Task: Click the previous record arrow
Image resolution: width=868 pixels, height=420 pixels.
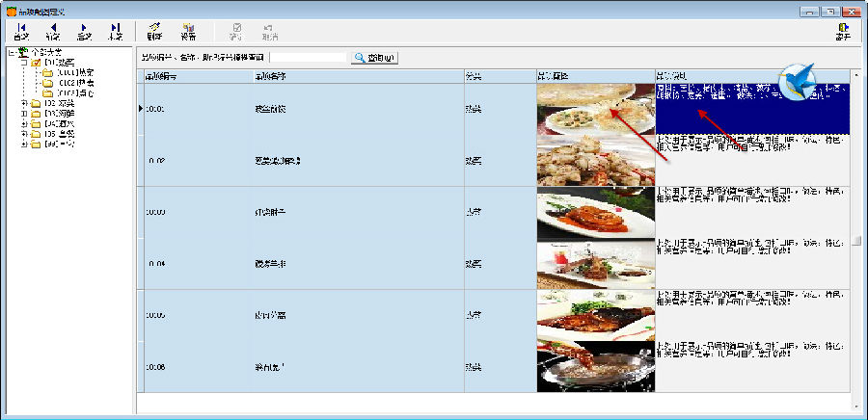Action: click(52, 31)
